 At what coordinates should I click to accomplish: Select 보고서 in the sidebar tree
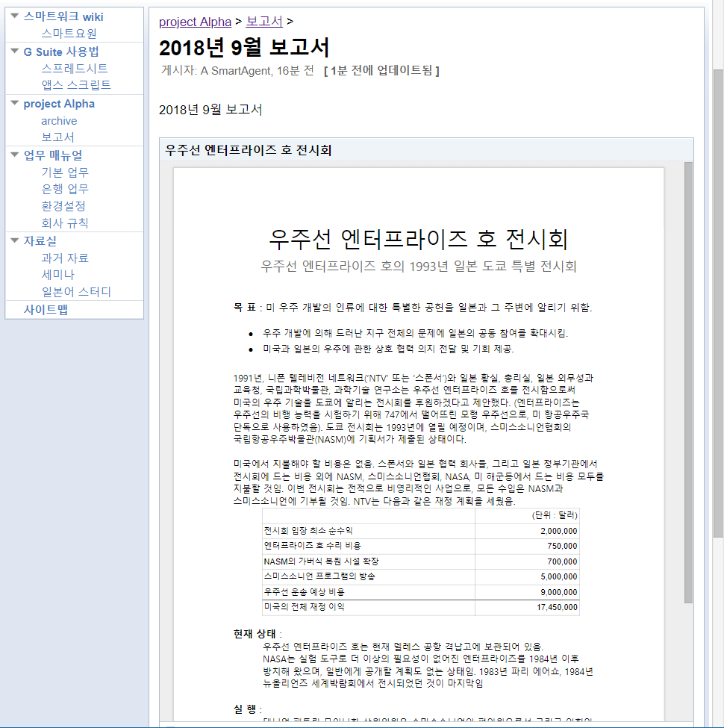pyautogui.click(x=60, y=137)
